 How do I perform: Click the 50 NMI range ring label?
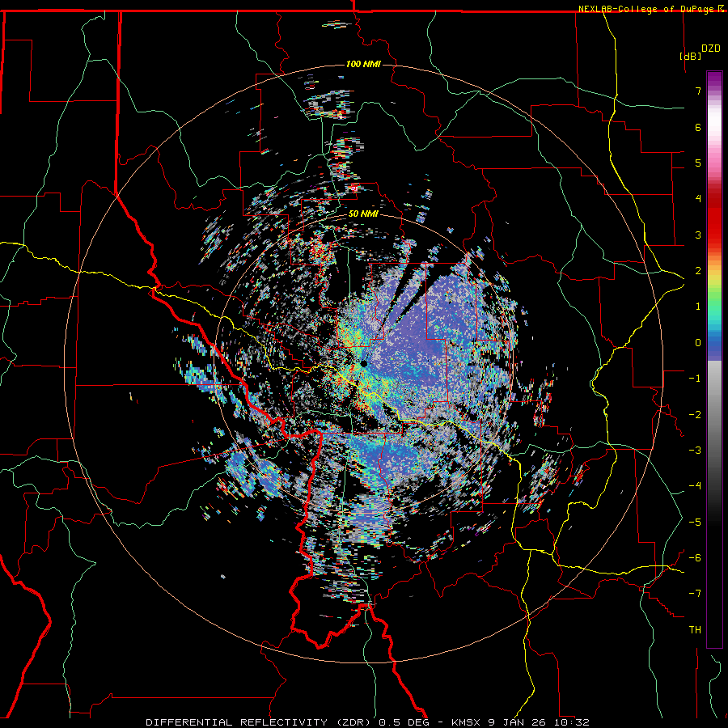(x=363, y=214)
